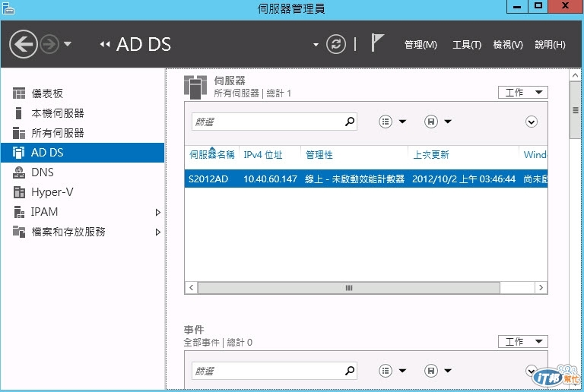This screenshot has height=392, width=584.
Task: Click the vertical scrollbar up arrow
Action: pyautogui.click(x=575, y=75)
